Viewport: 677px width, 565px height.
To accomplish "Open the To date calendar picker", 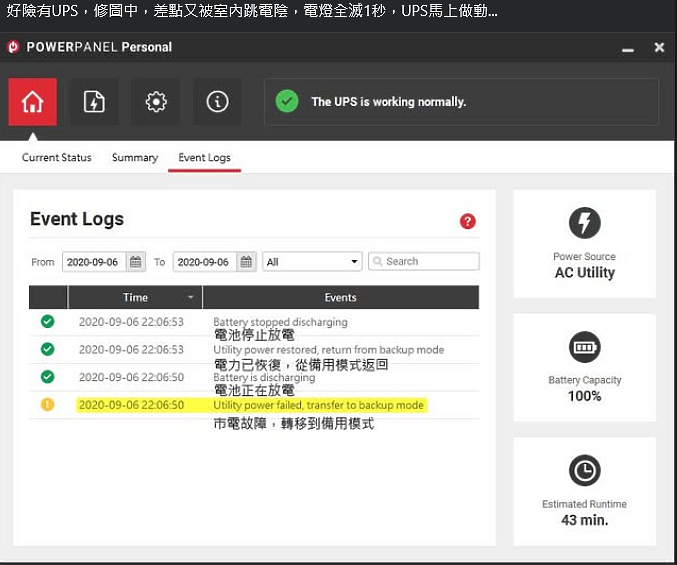I will click(246, 262).
